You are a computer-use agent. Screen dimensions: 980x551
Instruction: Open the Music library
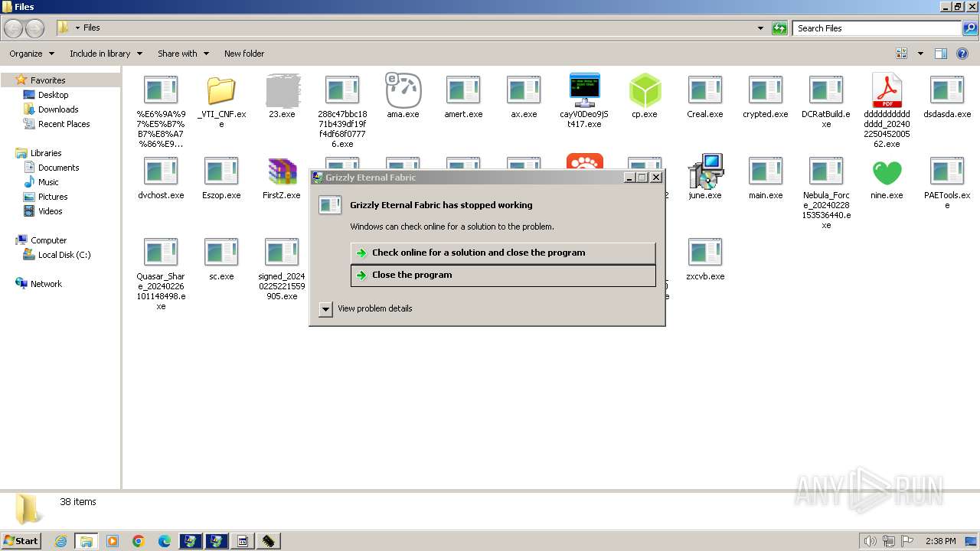[x=48, y=182]
